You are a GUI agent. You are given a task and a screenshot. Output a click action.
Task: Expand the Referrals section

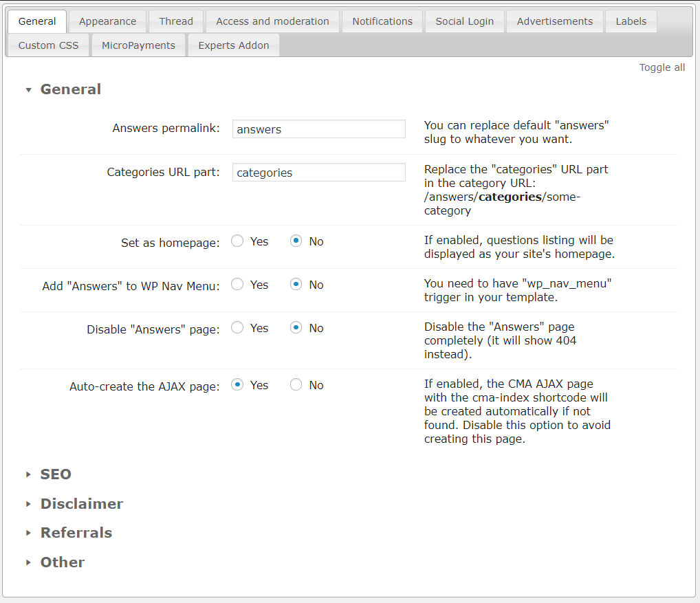[x=28, y=533]
